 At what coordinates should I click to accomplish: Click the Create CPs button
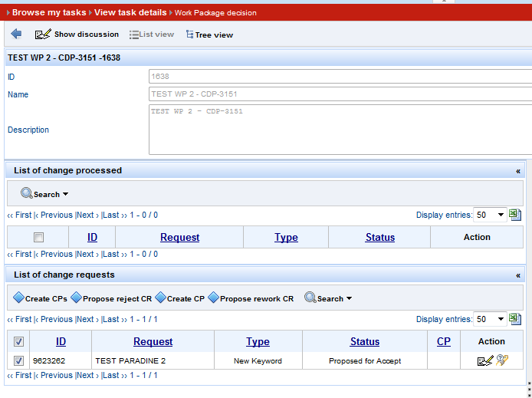(x=41, y=298)
